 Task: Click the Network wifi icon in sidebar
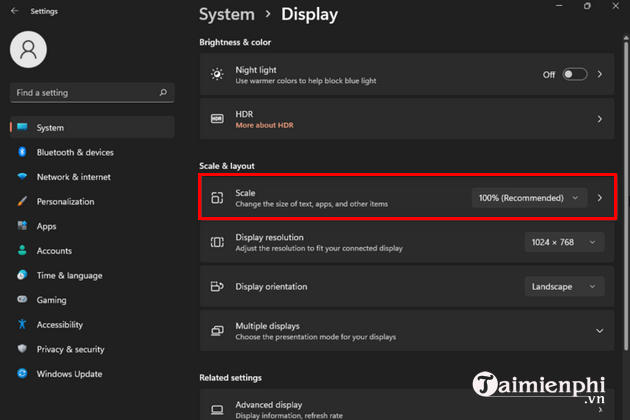coord(22,176)
